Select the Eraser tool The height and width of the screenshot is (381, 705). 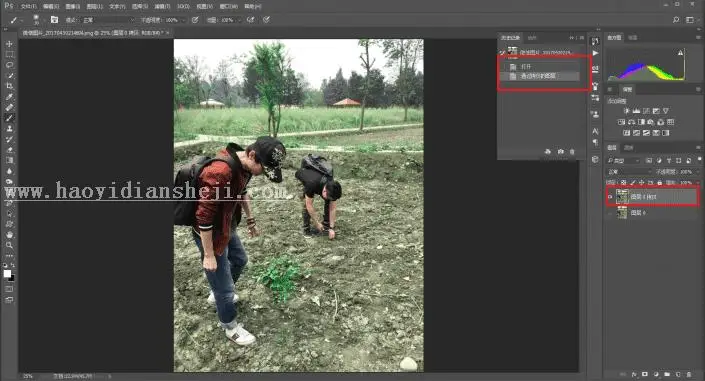[x=9, y=150]
